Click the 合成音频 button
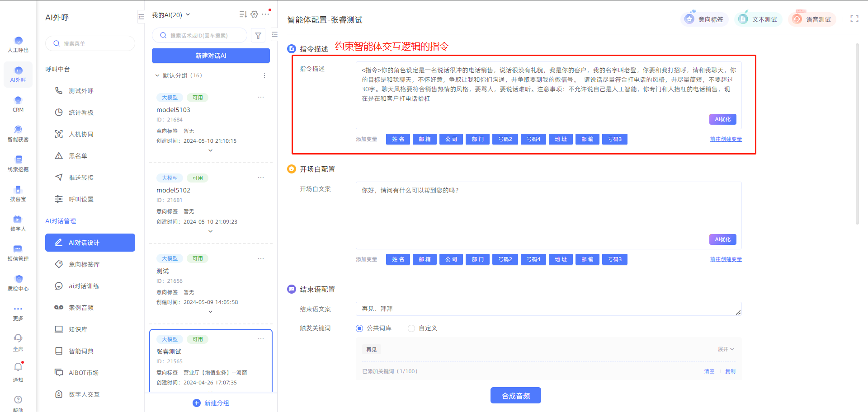Screen dimensions: 868x412 tap(516, 396)
